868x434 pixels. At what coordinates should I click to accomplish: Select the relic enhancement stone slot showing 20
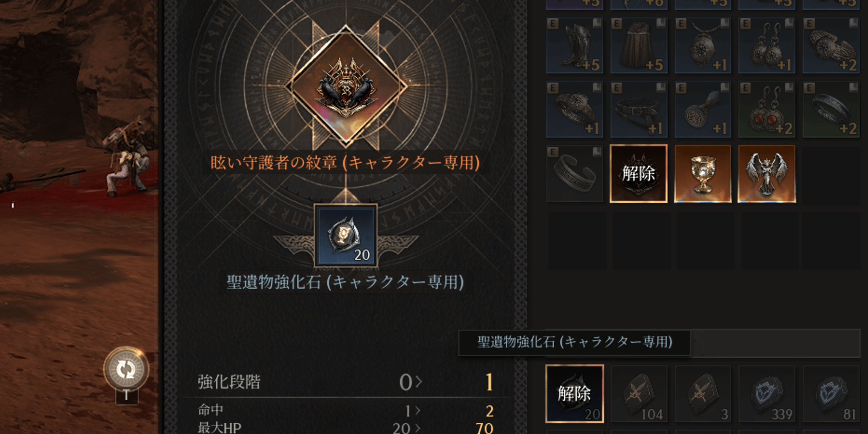[345, 236]
